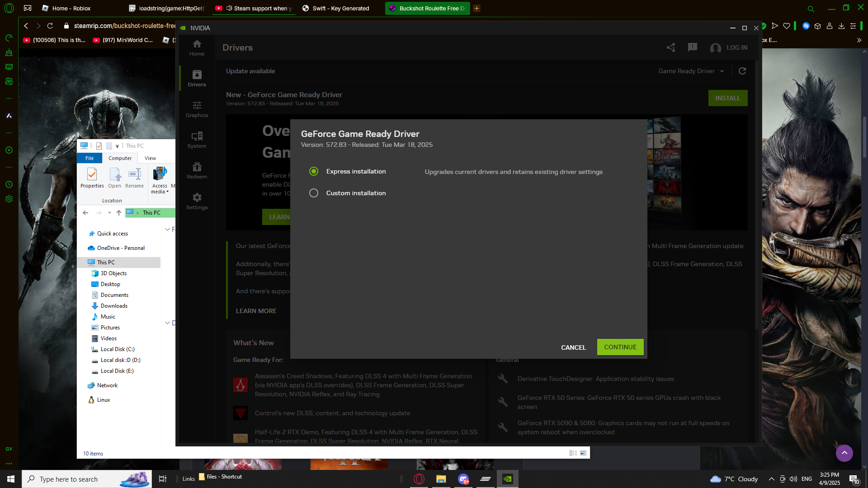Image resolution: width=868 pixels, height=488 pixels.
Task: Click LEARN MORE link in driver notes
Action: (256, 311)
